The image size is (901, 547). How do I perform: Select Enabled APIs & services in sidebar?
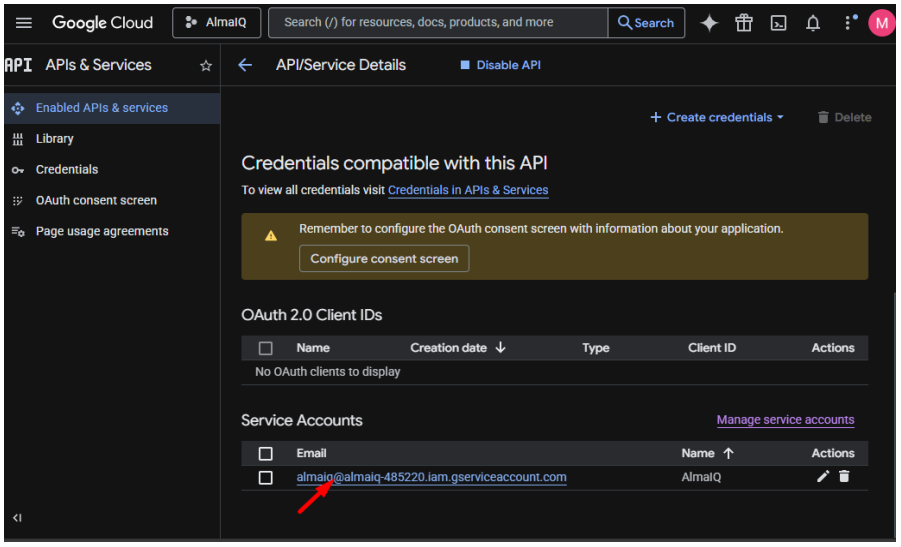[x=112, y=108]
